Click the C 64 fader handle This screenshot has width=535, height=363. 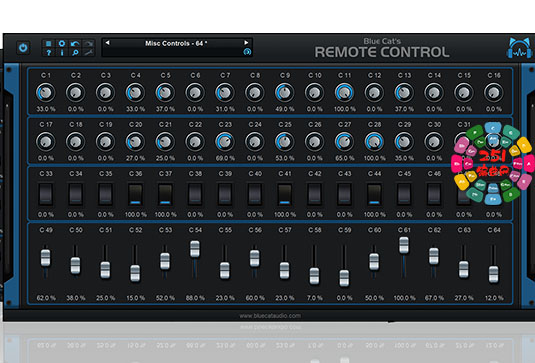tap(493, 275)
